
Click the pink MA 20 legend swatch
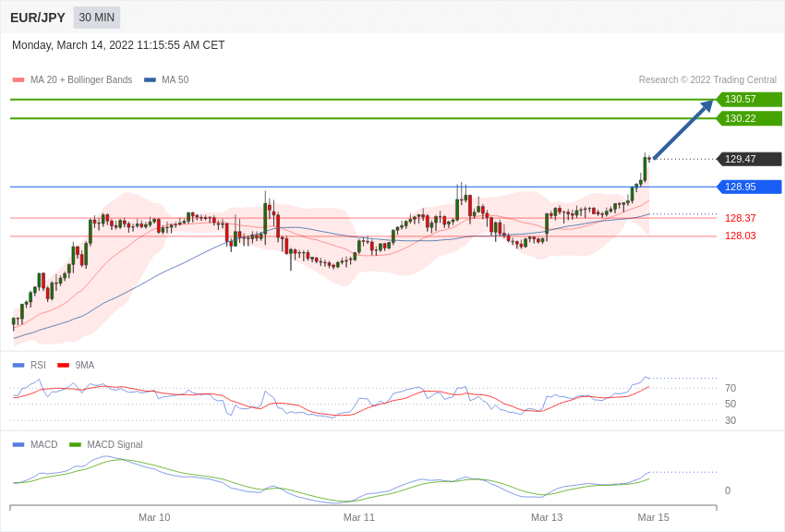point(18,80)
